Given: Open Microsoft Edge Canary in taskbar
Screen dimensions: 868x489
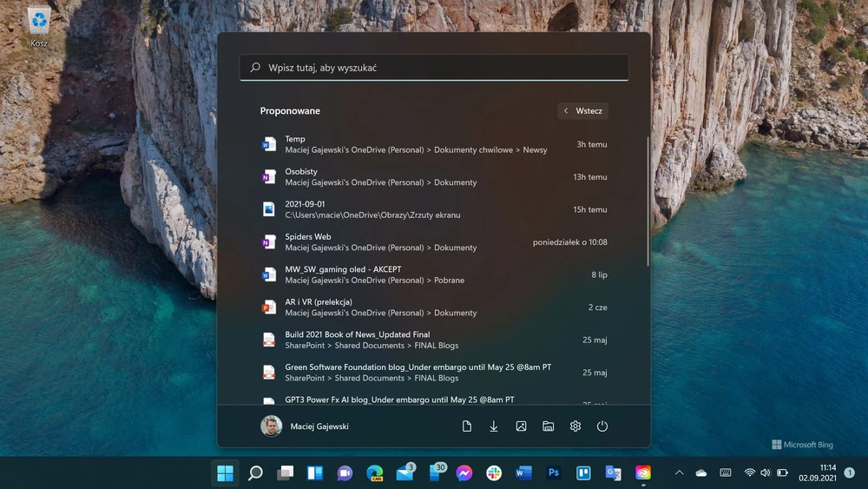Looking at the screenshot, I should click(x=375, y=473).
